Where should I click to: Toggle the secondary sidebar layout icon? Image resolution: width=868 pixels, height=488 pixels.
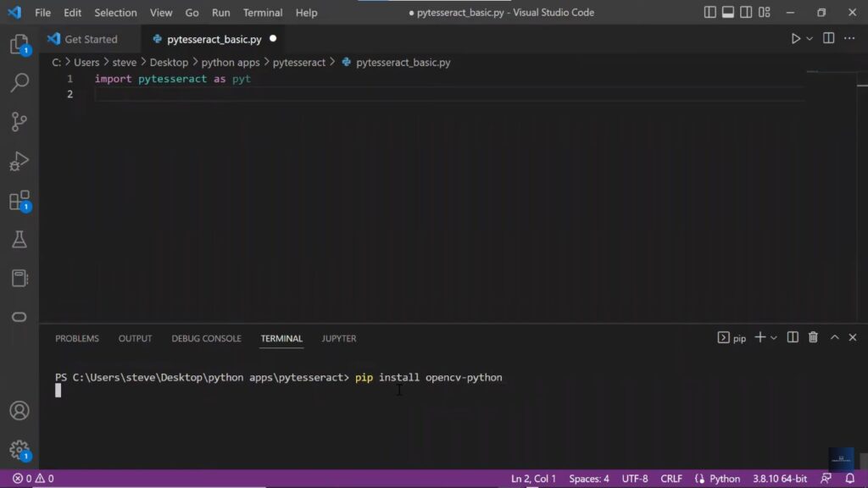coord(746,12)
